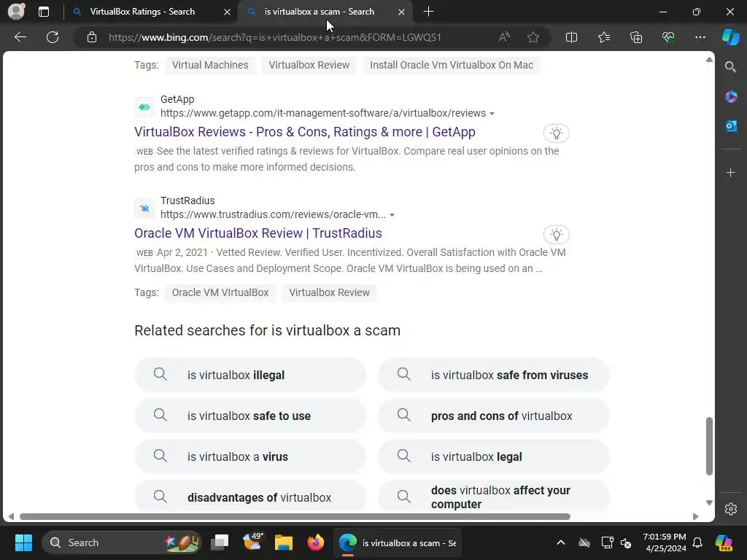Open notifications bell in system tray
747x560 pixels.
point(697,542)
